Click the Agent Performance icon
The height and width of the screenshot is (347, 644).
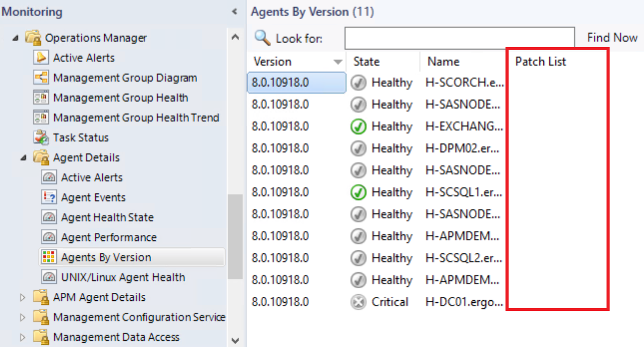click(x=49, y=237)
